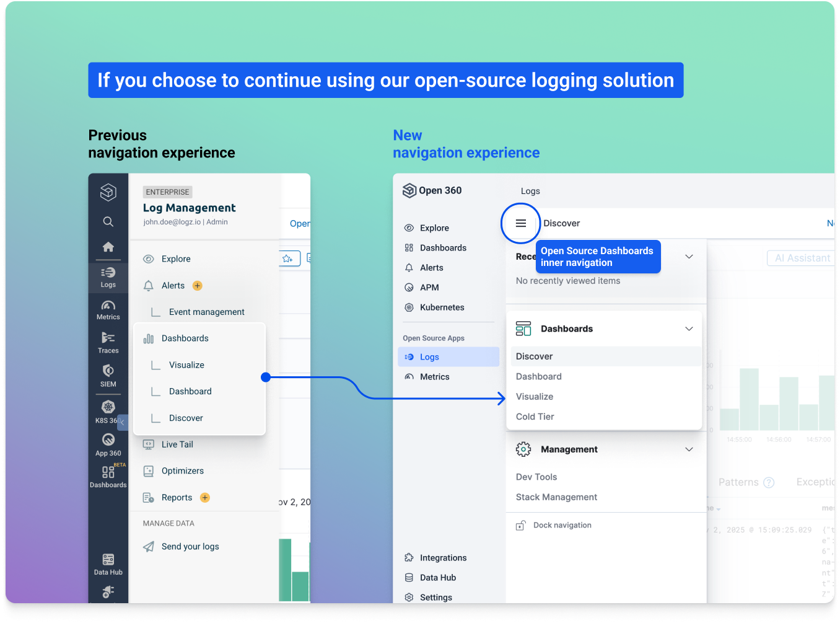Open Cold Tier menu entry
The height and width of the screenshot is (623, 840).
(535, 417)
